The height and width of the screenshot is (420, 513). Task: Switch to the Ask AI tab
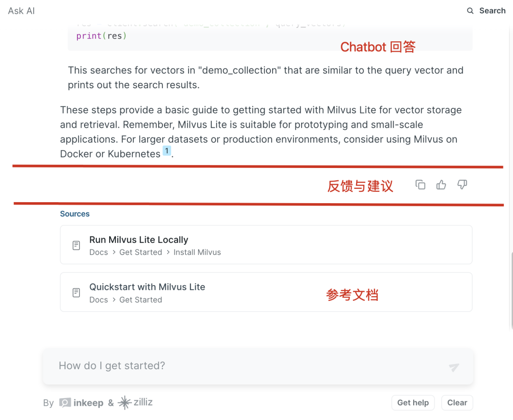click(x=21, y=11)
